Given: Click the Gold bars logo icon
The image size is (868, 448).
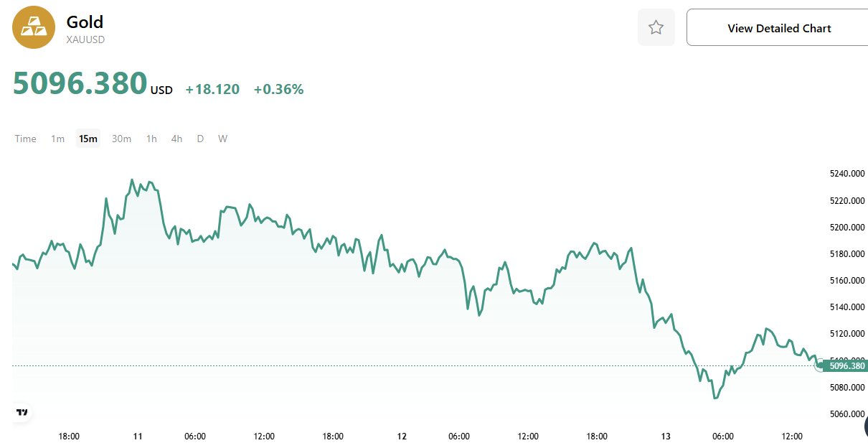Looking at the screenshot, I should 33,27.
